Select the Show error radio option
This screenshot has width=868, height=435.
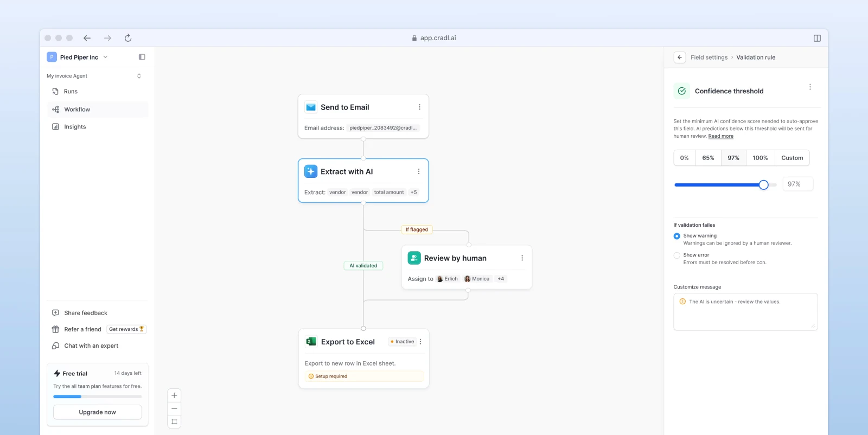(x=676, y=255)
